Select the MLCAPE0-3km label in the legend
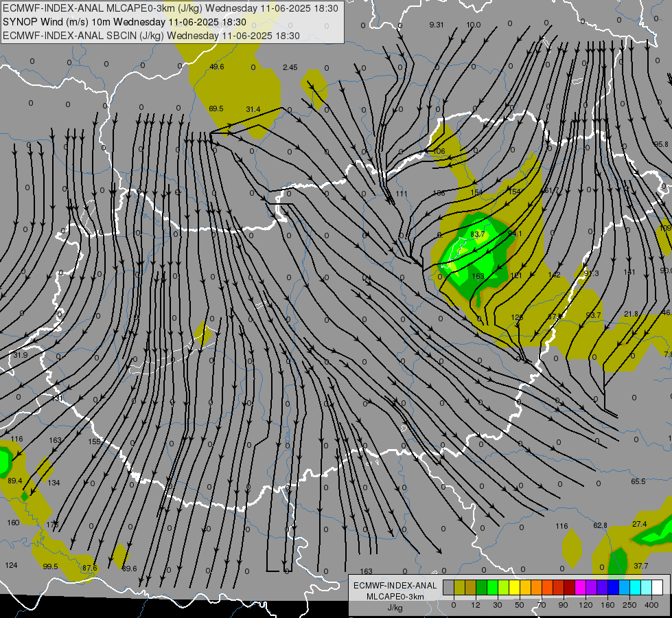Viewport: 672px width, 618px height. pyautogui.click(x=395, y=597)
